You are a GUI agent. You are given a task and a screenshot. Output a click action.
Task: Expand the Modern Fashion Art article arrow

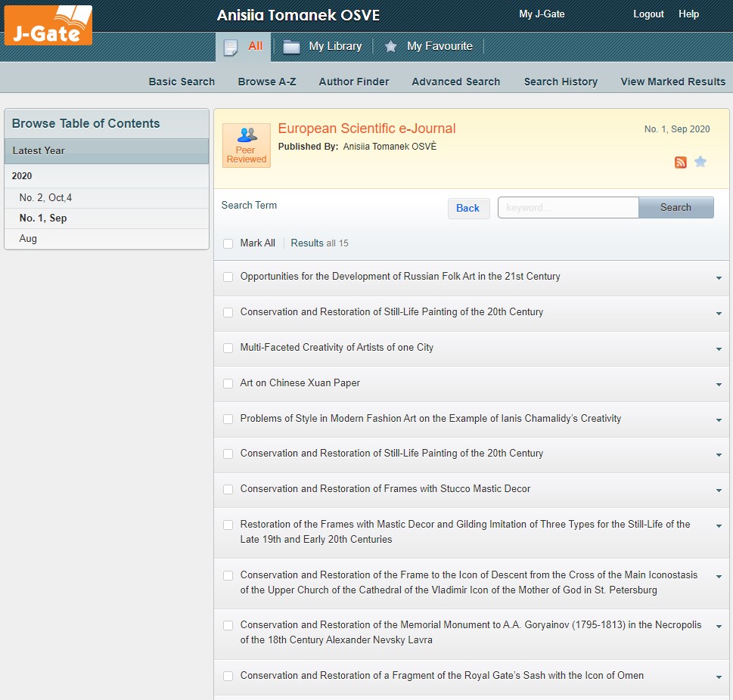719,420
